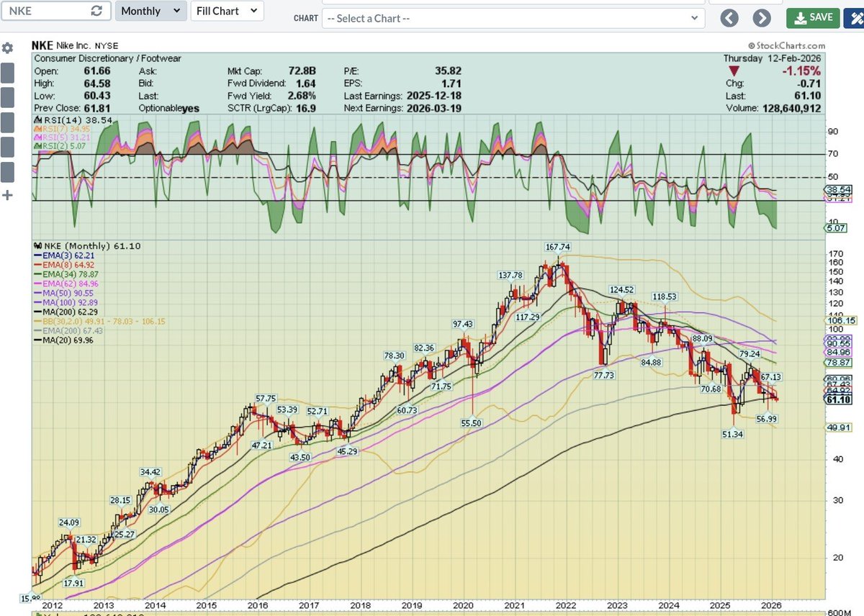864x616 pixels.
Task: Click the 2016 year label on axis
Action: 256,606
